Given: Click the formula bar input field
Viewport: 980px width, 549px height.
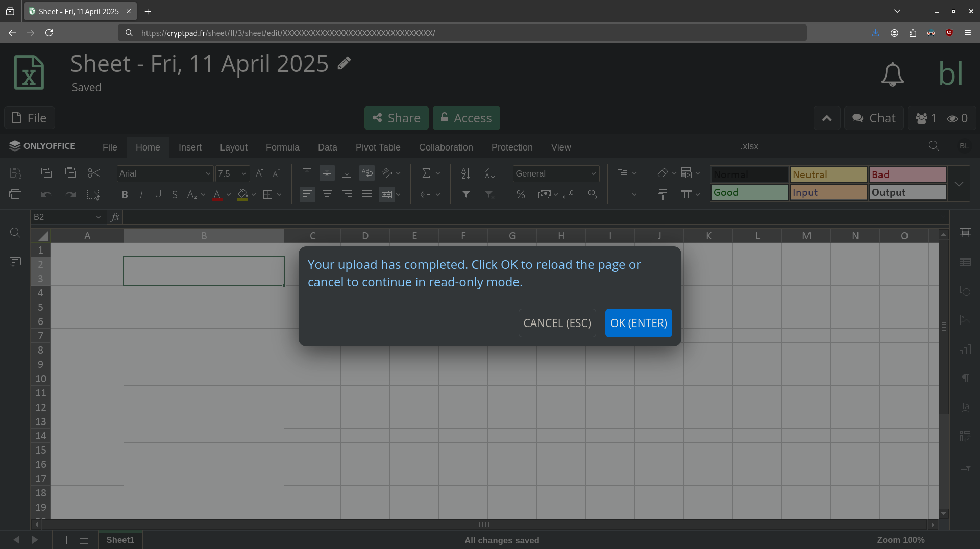Looking at the screenshot, I should click(531, 217).
